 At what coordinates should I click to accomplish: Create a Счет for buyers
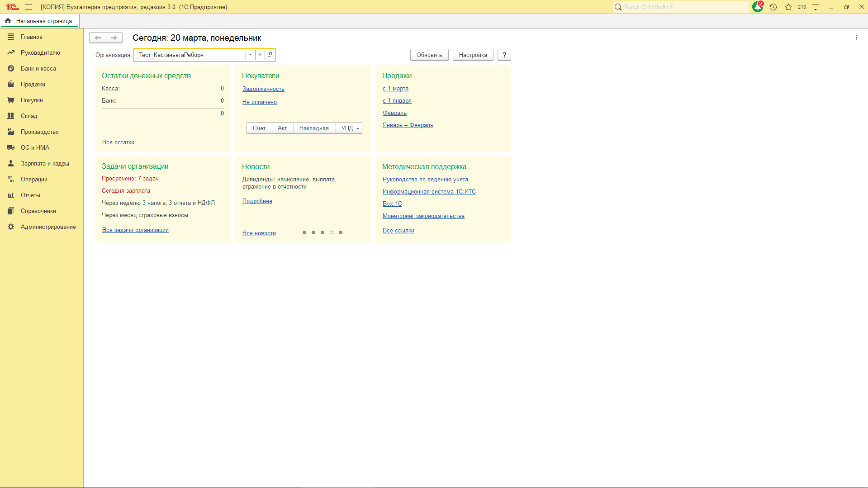pyautogui.click(x=259, y=128)
